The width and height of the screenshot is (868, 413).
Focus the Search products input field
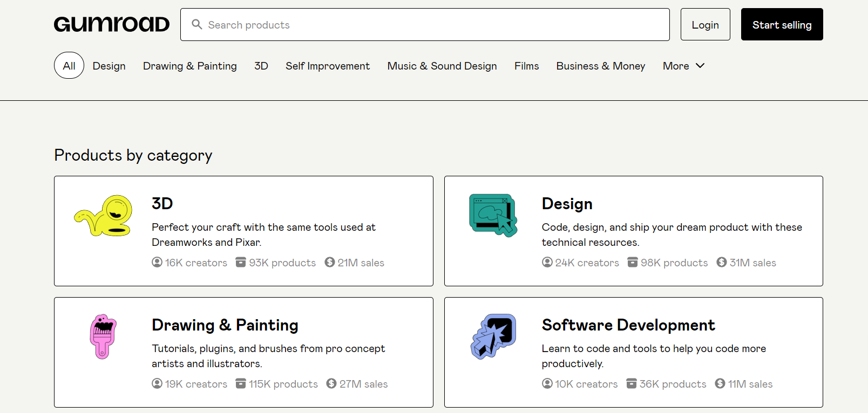pos(432,25)
